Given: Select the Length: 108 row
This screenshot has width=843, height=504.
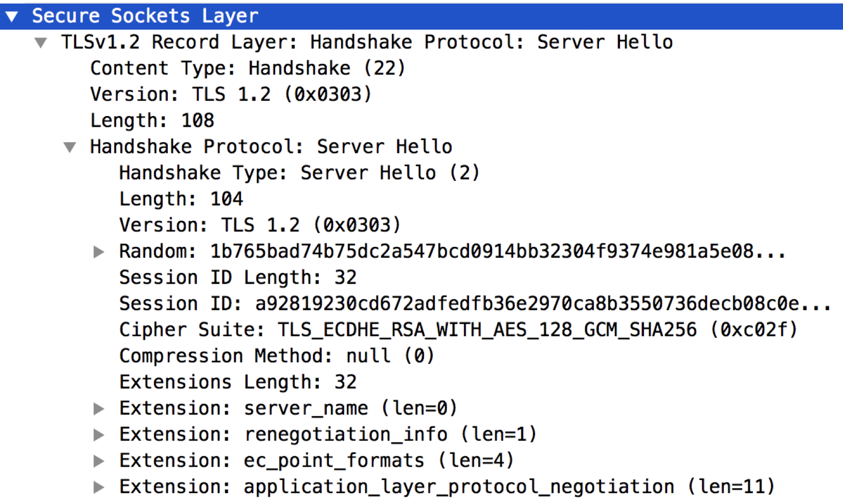Looking at the screenshot, I should click(x=152, y=121).
